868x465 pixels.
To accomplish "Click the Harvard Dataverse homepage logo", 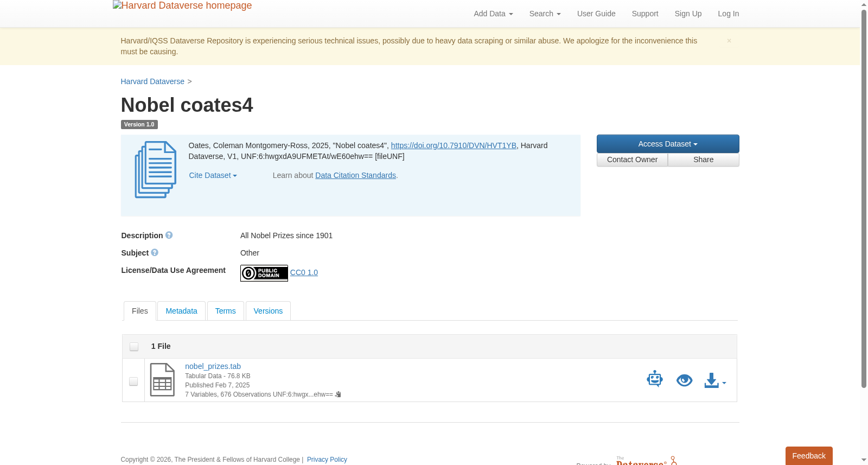I will click(x=182, y=6).
